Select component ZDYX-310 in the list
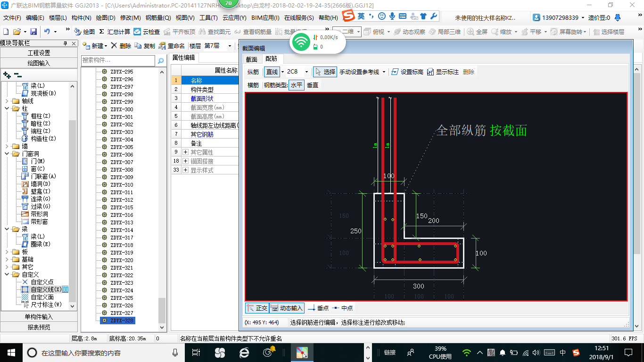Image resolution: width=644 pixels, height=362 pixels. tap(122, 185)
